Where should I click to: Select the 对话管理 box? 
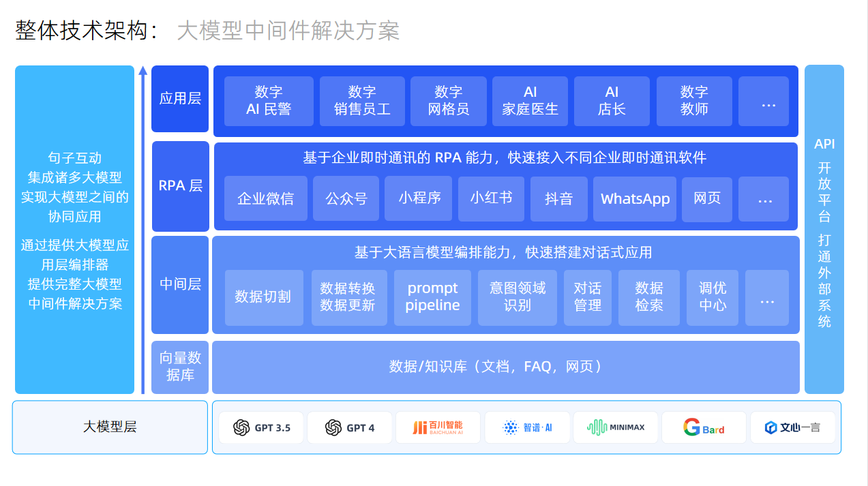(588, 297)
